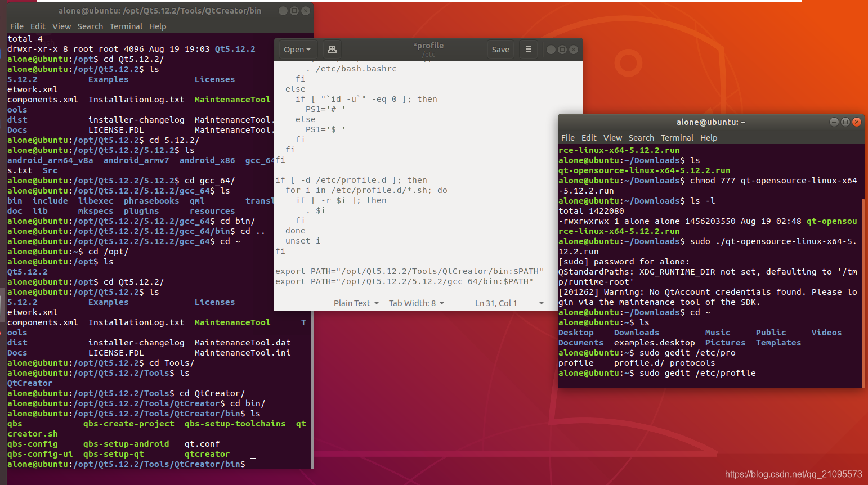Focus the right terminal via its title bar
868x485 pixels.
711,122
